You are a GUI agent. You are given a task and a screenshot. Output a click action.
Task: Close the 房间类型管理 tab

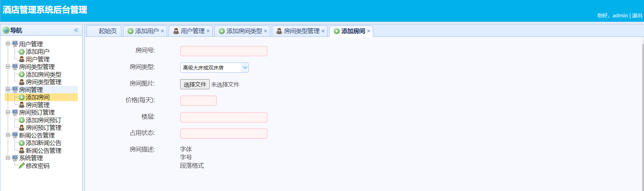pos(323,31)
